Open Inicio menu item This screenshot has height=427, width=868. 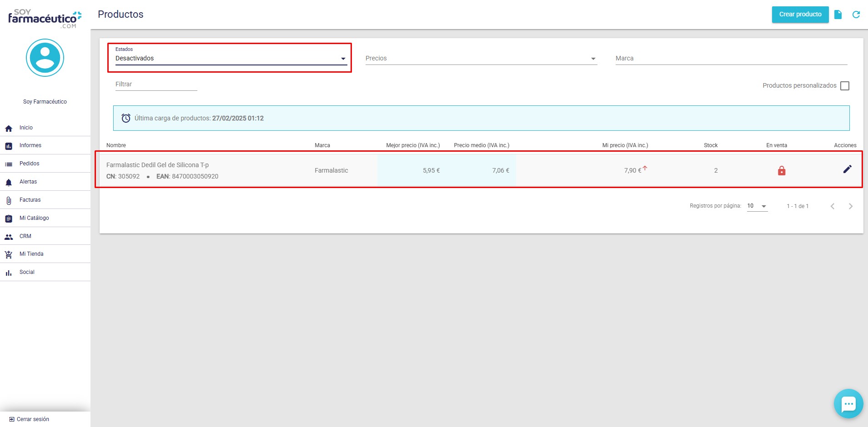coord(45,128)
